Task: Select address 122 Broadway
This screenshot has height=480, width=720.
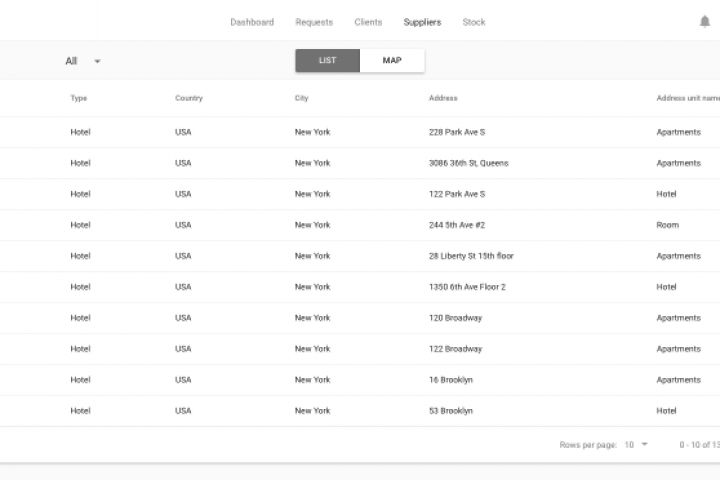Action: [456, 349]
